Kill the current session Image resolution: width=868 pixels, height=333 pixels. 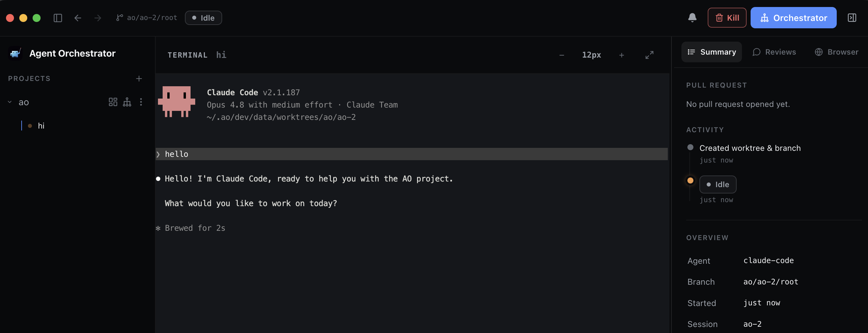pyautogui.click(x=727, y=18)
